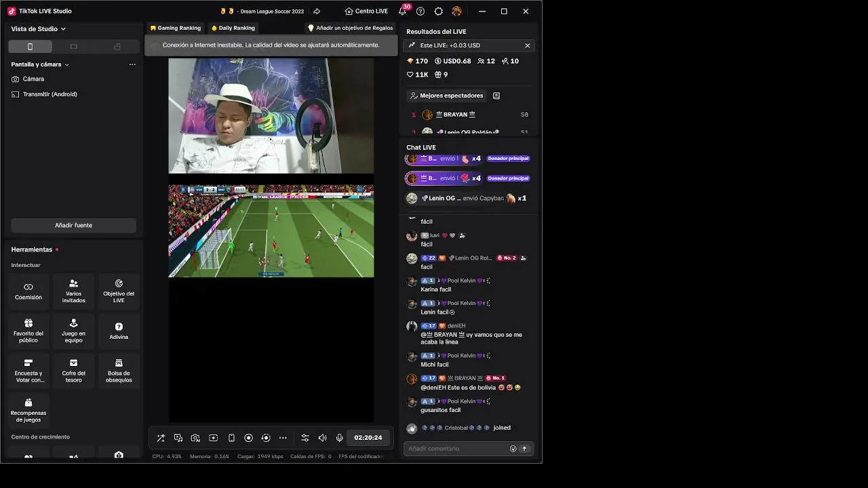Click Añadir un objetivo de Regalos
This screenshot has width=868, height=488.
[351, 28]
